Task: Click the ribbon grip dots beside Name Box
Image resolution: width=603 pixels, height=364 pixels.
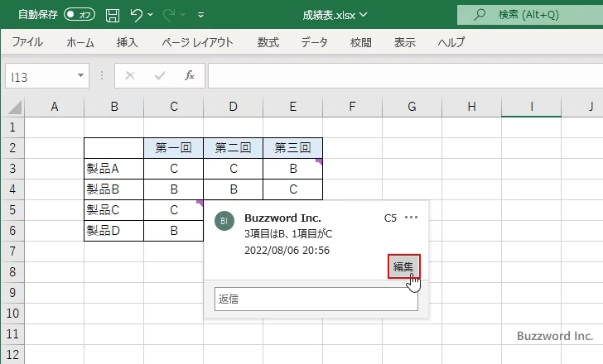Action: (102, 75)
